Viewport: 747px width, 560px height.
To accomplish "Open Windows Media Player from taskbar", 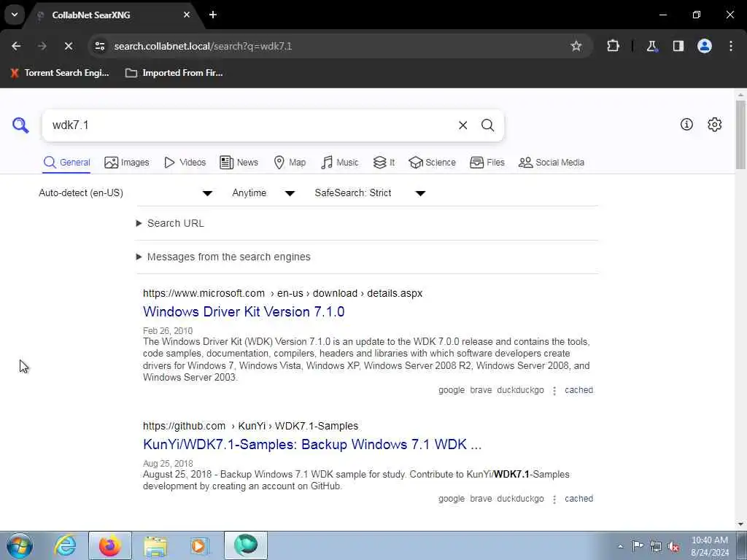I will coord(199,545).
